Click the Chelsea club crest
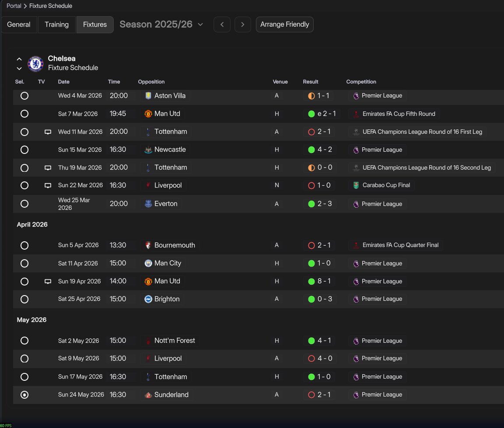Image resolution: width=504 pixels, height=428 pixels. [x=36, y=63]
